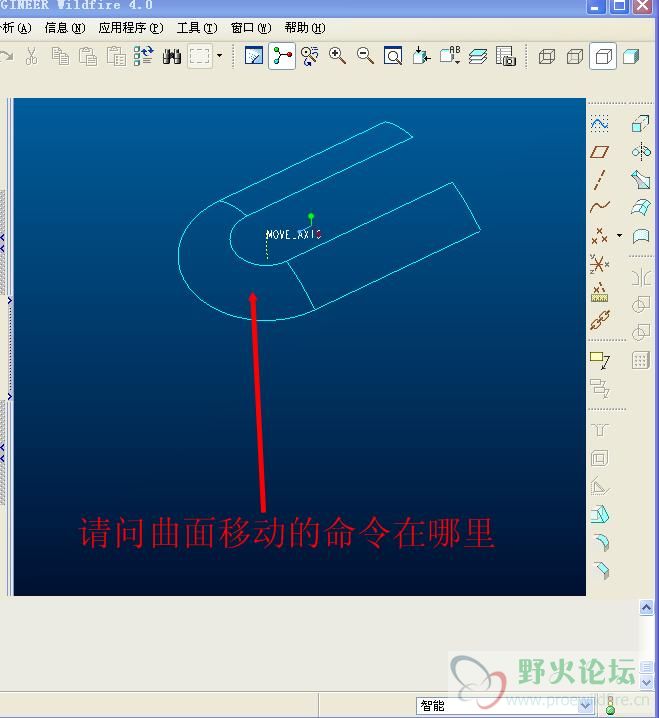Click the Zoom Out magnifier

point(365,56)
